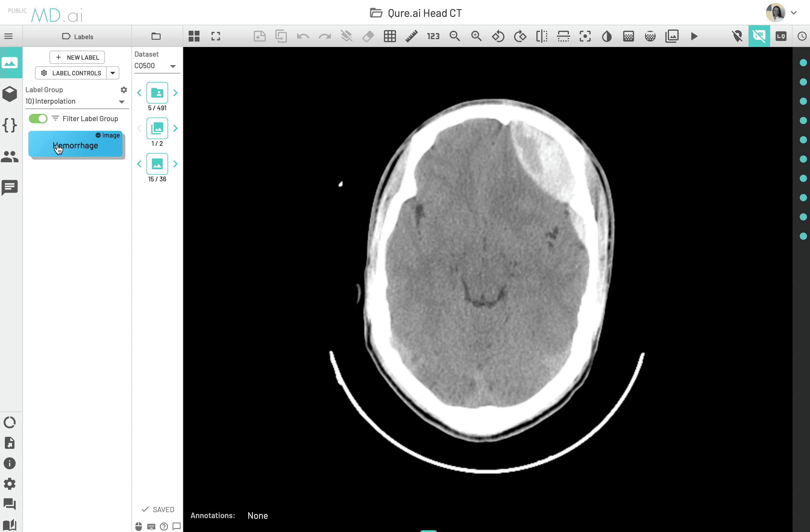Rotate image counterclockwise

click(498, 36)
